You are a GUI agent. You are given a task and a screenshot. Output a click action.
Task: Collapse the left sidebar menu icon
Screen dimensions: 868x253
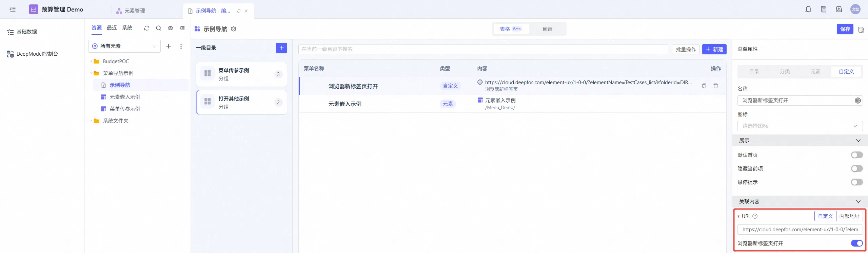tap(13, 10)
